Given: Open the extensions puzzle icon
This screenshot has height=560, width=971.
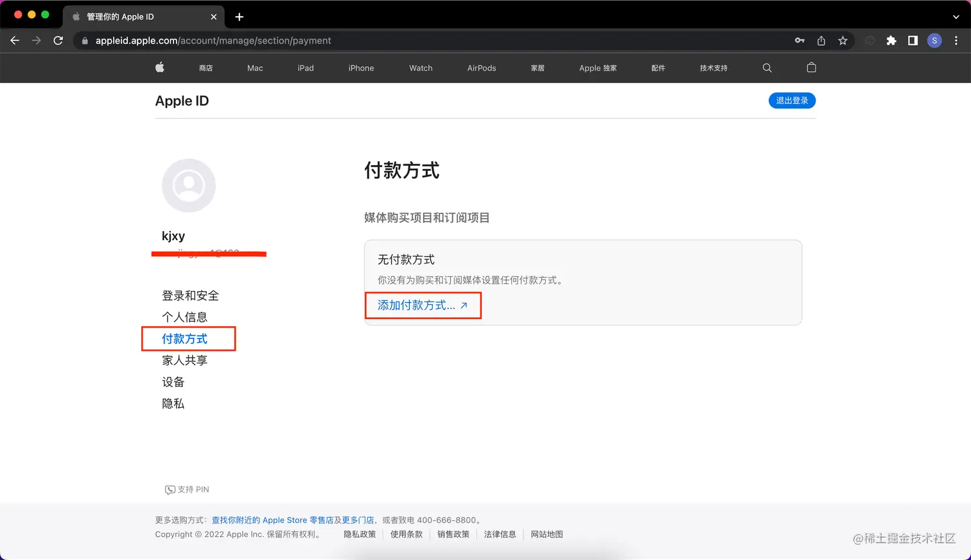Looking at the screenshot, I should (x=891, y=40).
